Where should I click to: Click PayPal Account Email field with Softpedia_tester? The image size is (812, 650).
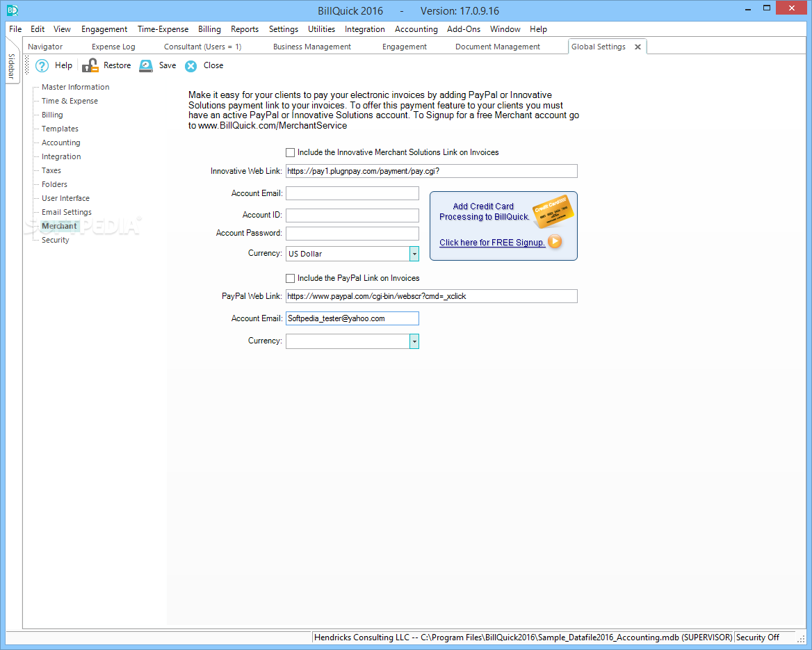352,318
